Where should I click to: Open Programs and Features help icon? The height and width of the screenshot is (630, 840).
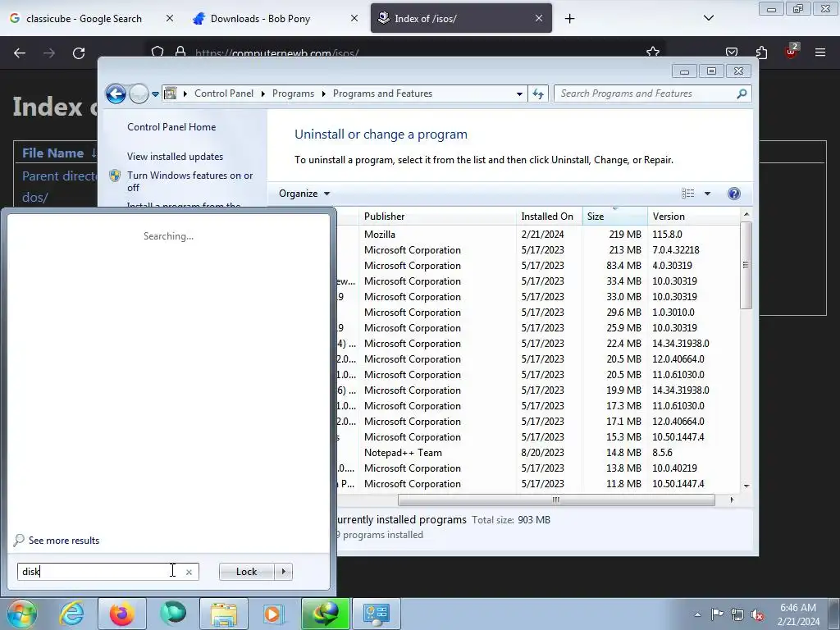point(734,194)
